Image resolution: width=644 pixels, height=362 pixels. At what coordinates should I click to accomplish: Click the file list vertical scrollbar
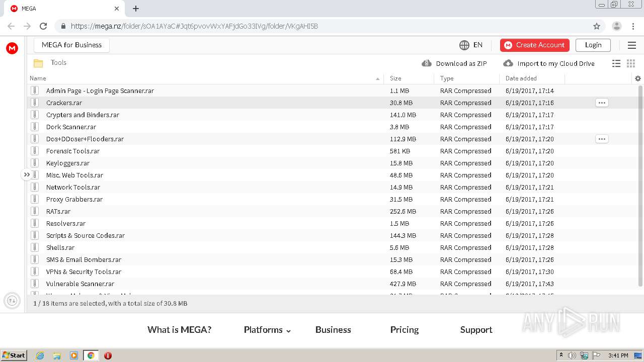click(x=640, y=186)
